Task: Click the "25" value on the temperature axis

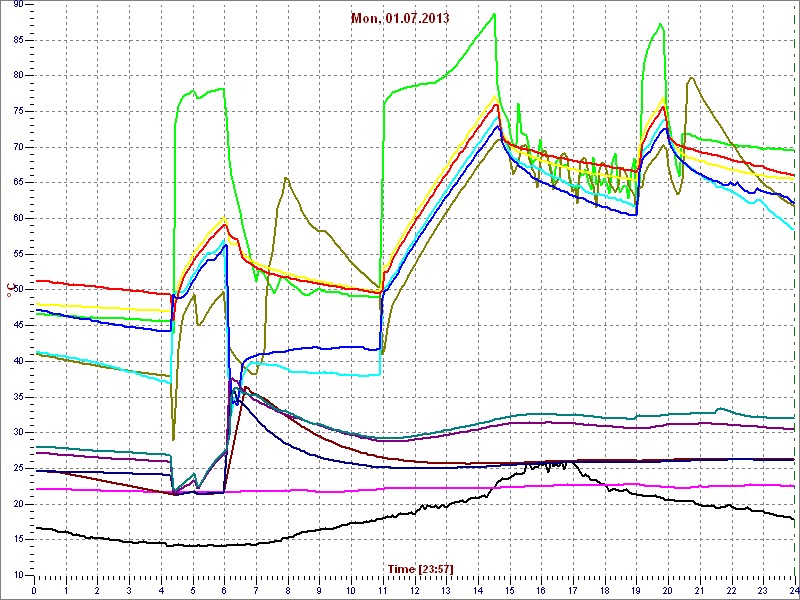Action: pyautogui.click(x=19, y=468)
